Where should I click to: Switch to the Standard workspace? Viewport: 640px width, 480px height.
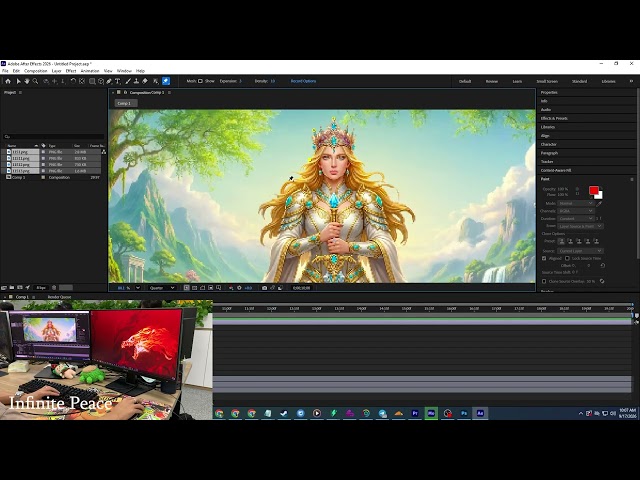579,81
